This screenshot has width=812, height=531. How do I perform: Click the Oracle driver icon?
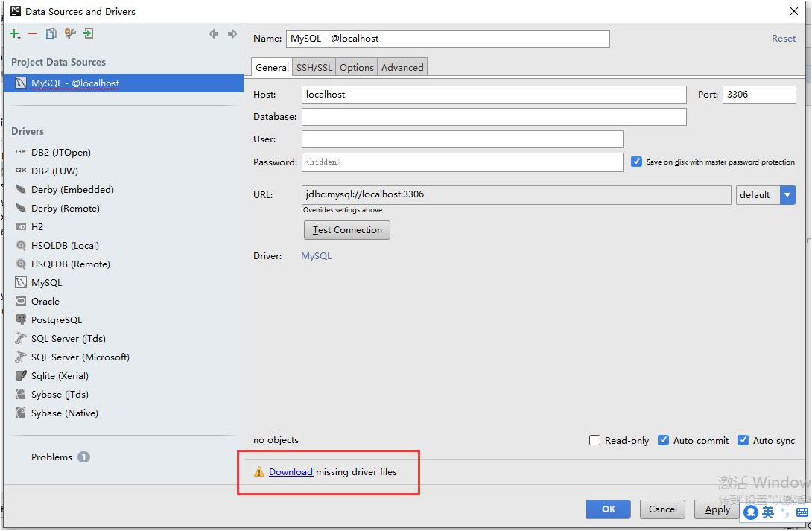click(x=21, y=301)
